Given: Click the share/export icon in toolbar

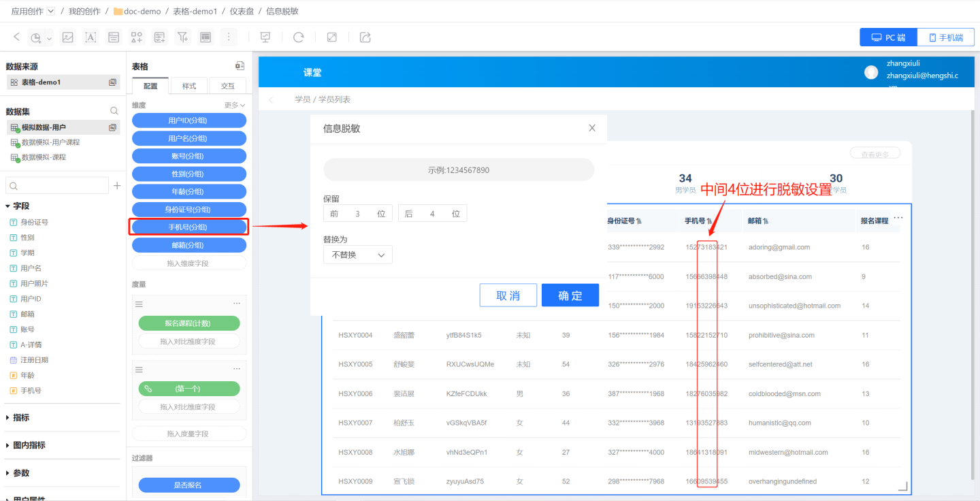Looking at the screenshot, I should 365,37.
